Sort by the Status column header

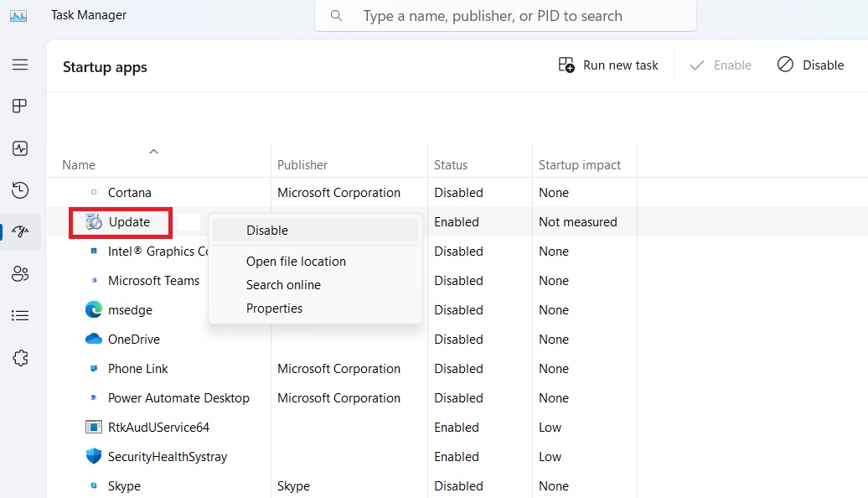tap(451, 164)
